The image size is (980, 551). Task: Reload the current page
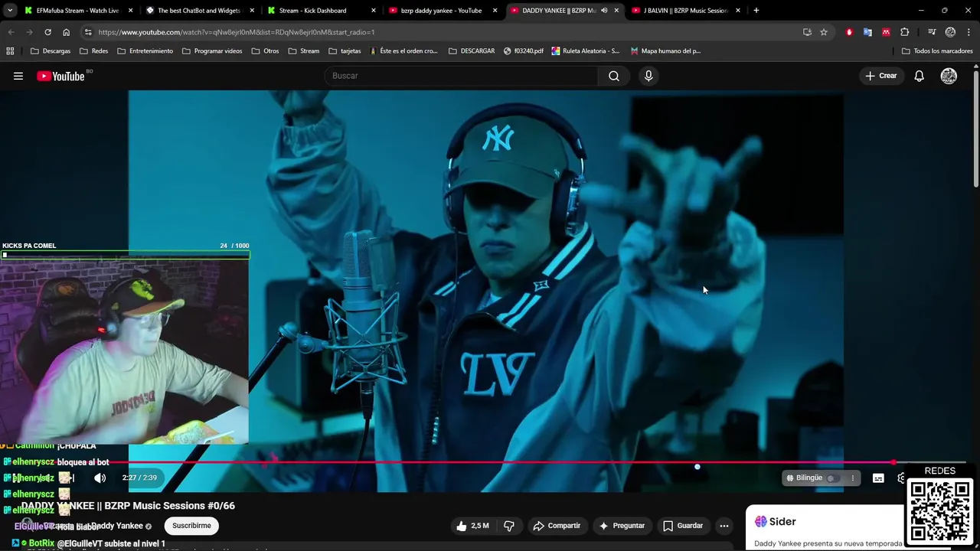point(47,32)
